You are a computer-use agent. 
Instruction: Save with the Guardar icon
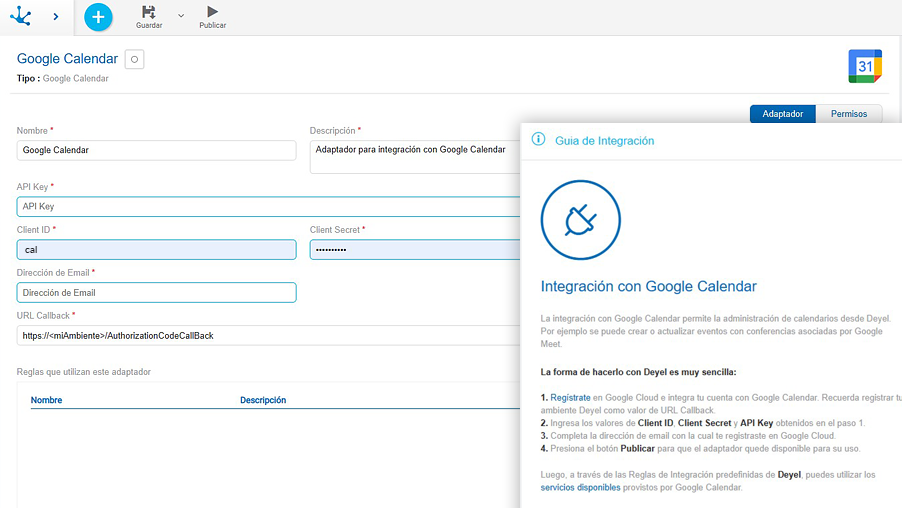tap(149, 17)
